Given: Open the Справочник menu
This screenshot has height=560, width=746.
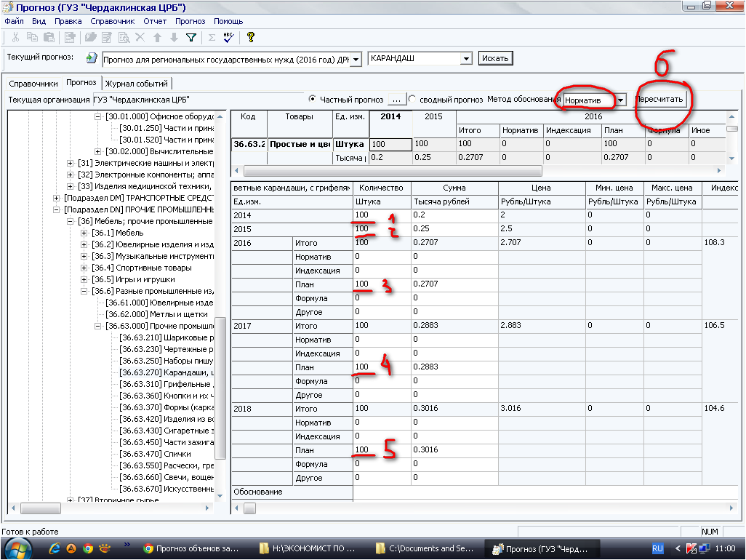Looking at the screenshot, I should tap(113, 21).
